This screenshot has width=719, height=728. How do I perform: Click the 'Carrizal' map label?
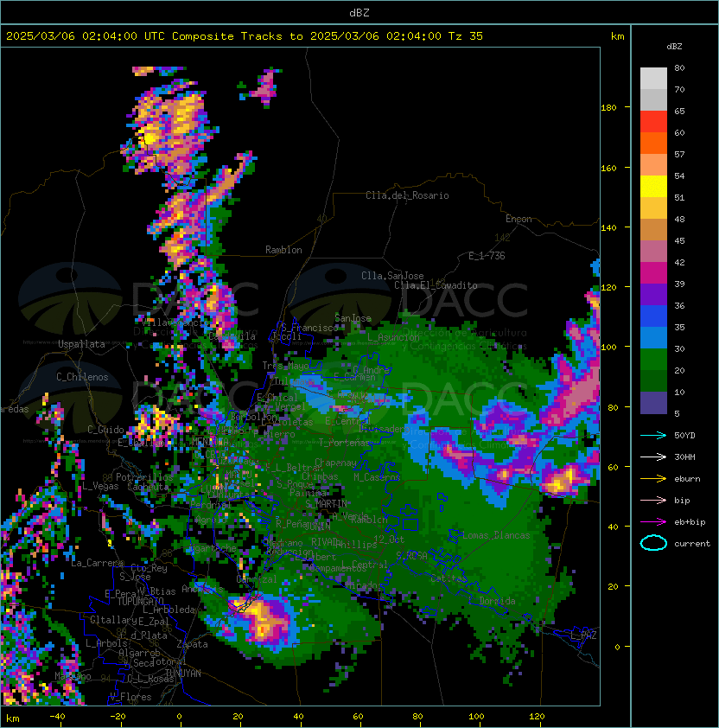[257, 579]
